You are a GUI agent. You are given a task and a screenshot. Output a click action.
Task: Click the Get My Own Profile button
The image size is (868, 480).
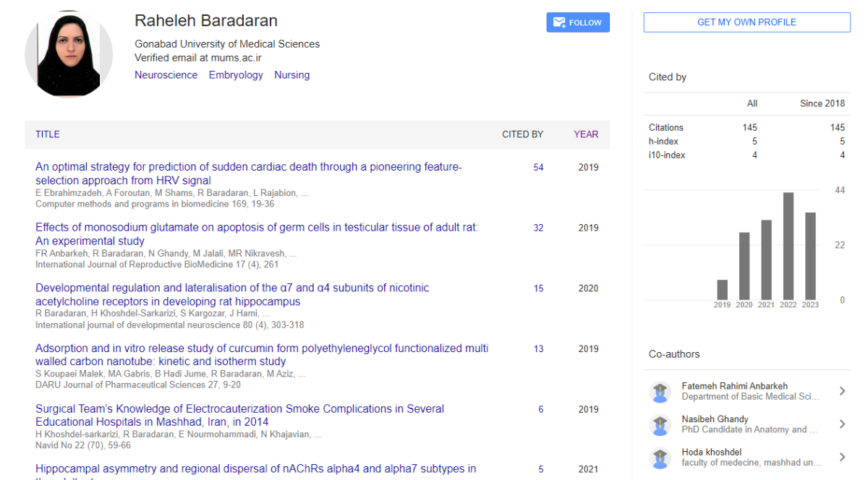(746, 22)
